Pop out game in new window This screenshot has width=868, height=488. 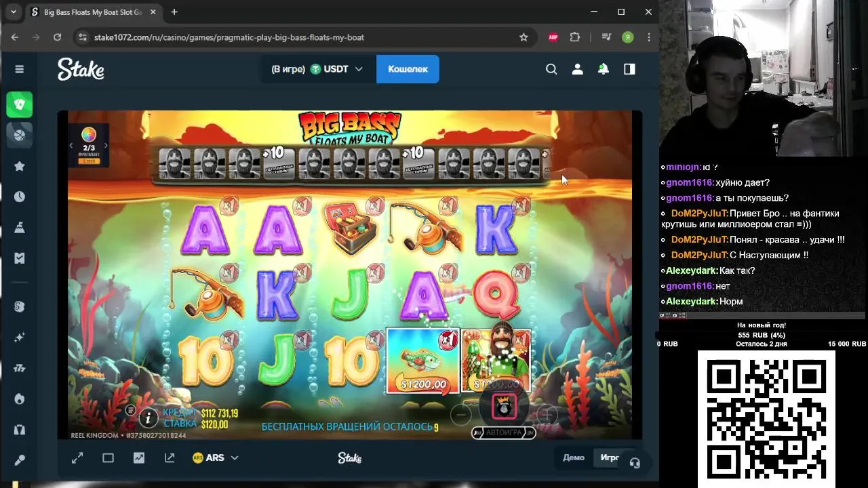[x=170, y=458]
